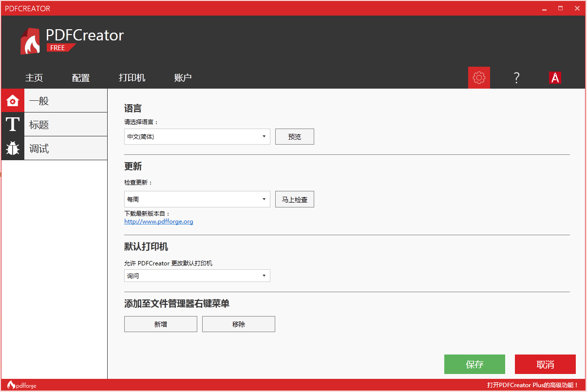The width and height of the screenshot is (587, 392).
Task: Click the 移除 button
Action: pos(239,324)
